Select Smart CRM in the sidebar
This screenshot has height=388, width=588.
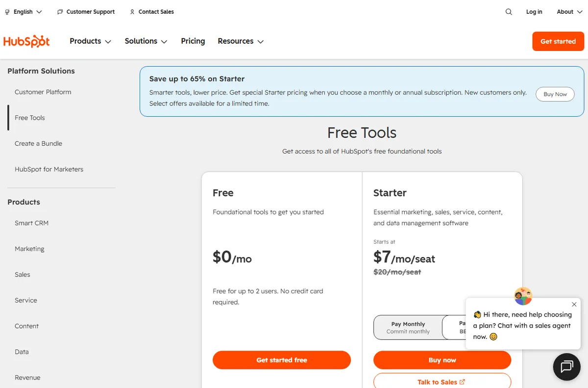[31, 223]
